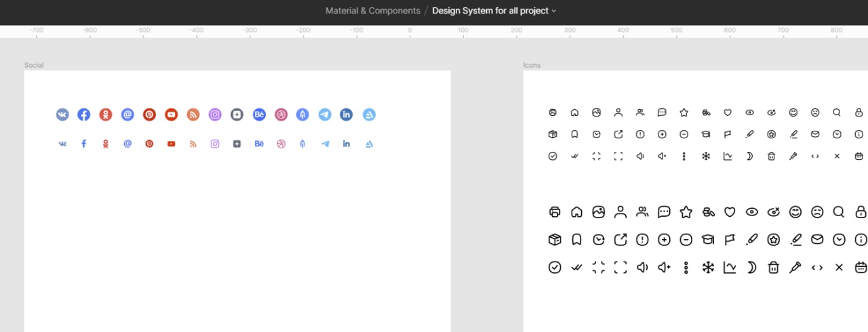The height and width of the screenshot is (332, 868).
Task: Click the large smiling face icon
Action: [795, 212]
